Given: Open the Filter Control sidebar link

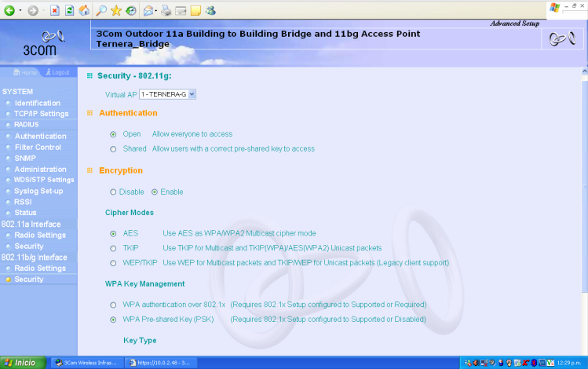Looking at the screenshot, I should point(37,147).
